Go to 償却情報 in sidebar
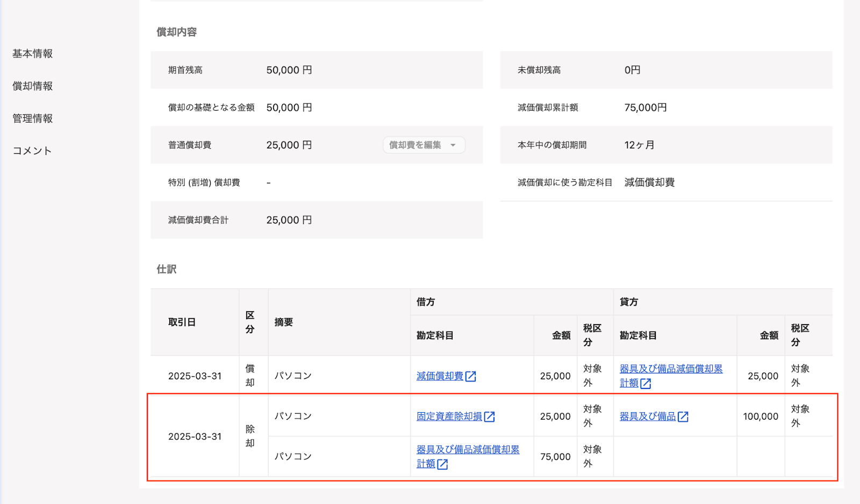 pyautogui.click(x=32, y=86)
